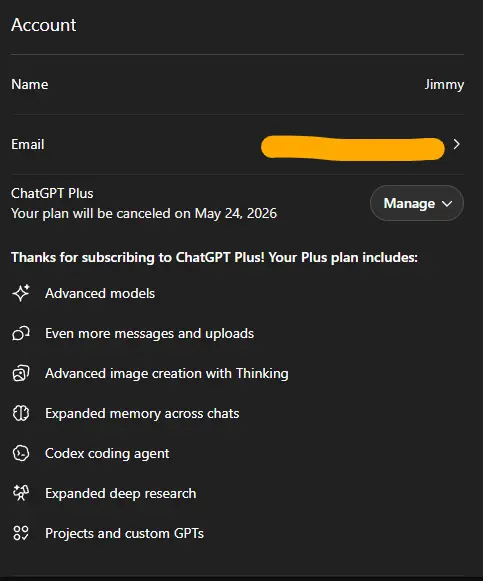Screen dimensions: 483x581
Task: Open email settings with the right chevron
Action: [x=457, y=144]
